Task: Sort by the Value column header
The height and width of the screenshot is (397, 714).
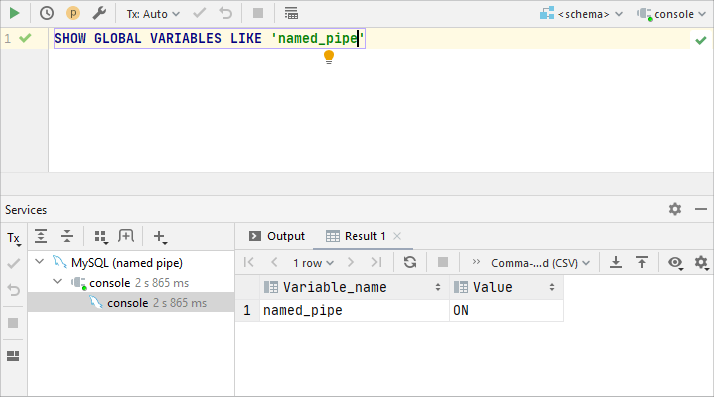Action: (506, 287)
